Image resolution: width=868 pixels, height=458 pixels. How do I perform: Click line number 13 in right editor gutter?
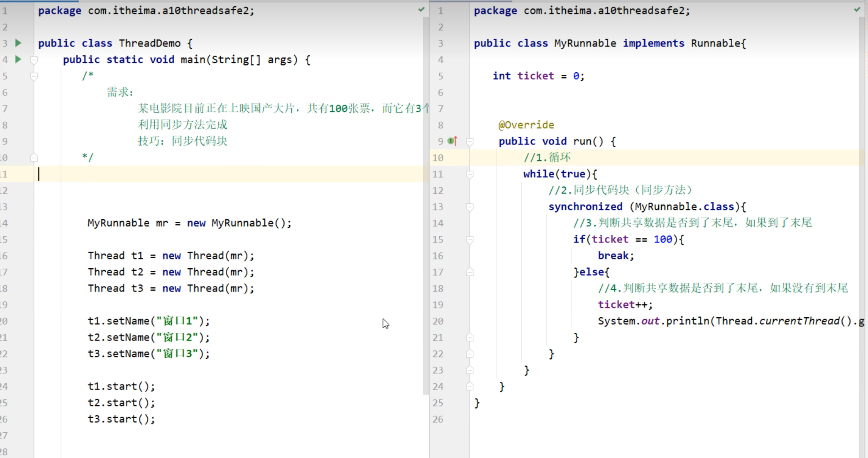click(438, 207)
